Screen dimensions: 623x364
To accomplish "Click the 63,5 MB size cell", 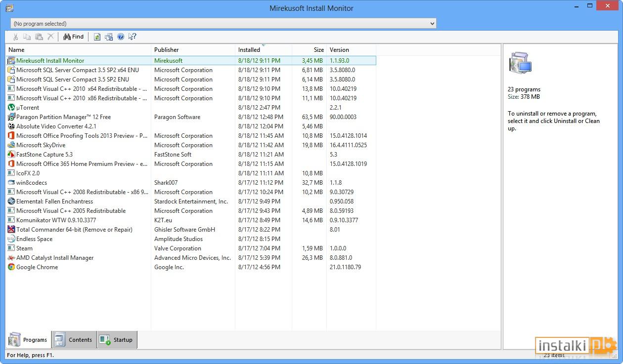I will pos(312,117).
